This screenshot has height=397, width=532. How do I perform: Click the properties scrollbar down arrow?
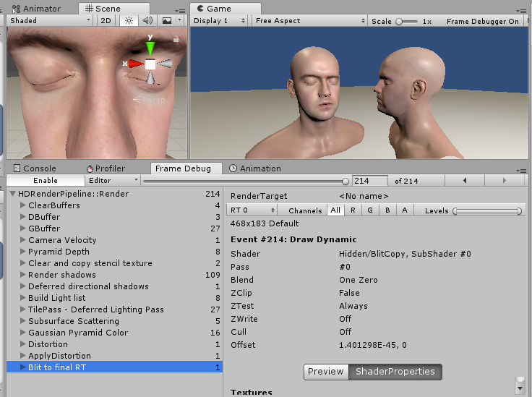520,388
